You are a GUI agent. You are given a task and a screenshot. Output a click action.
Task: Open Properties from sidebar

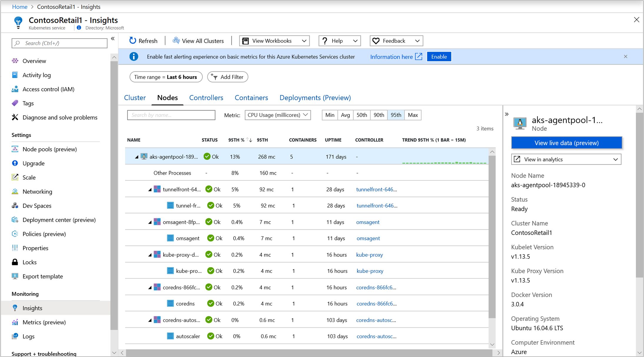click(x=35, y=248)
